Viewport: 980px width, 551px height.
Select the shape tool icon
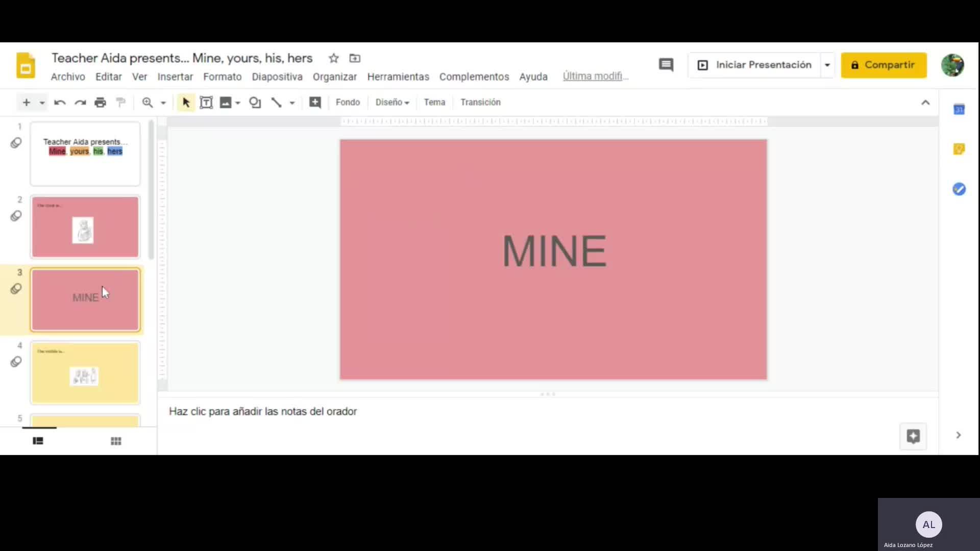pyautogui.click(x=255, y=103)
